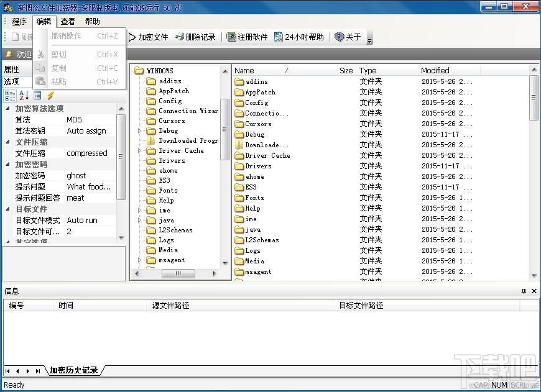Image resolution: width=541 pixels, height=392 pixels.
Task: Click the 关于 about toolbar button
Action: coord(348,37)
